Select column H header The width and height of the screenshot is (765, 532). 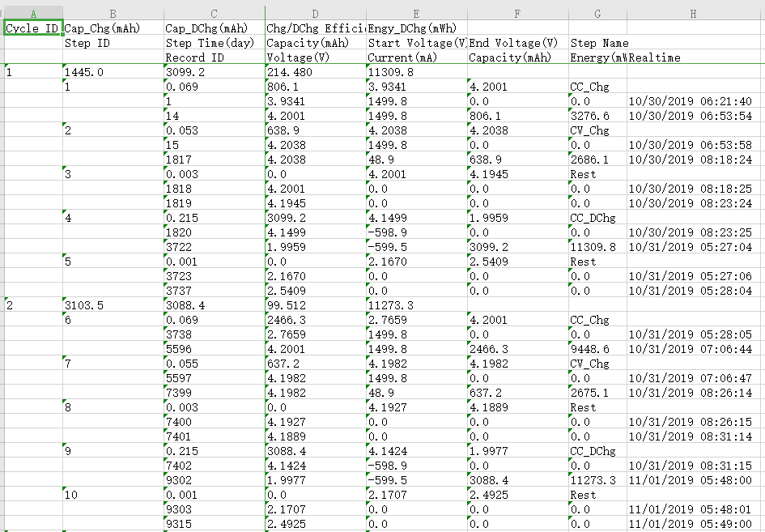(693, 13)
